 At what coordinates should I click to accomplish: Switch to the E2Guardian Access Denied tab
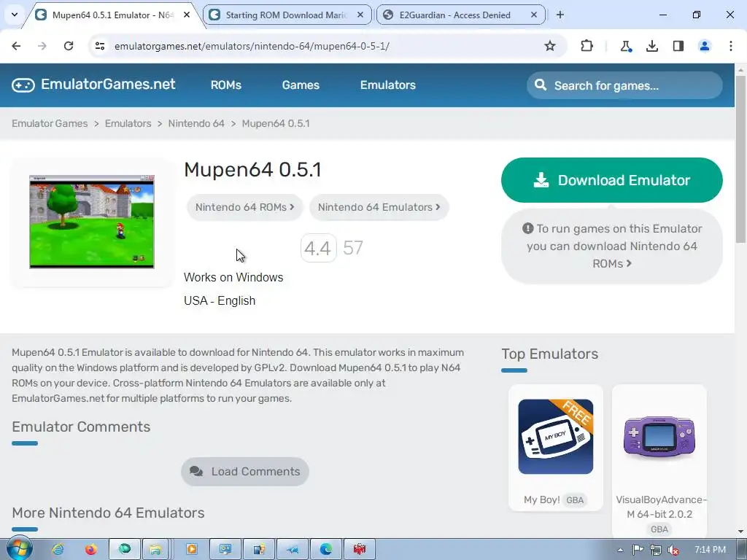461,15
